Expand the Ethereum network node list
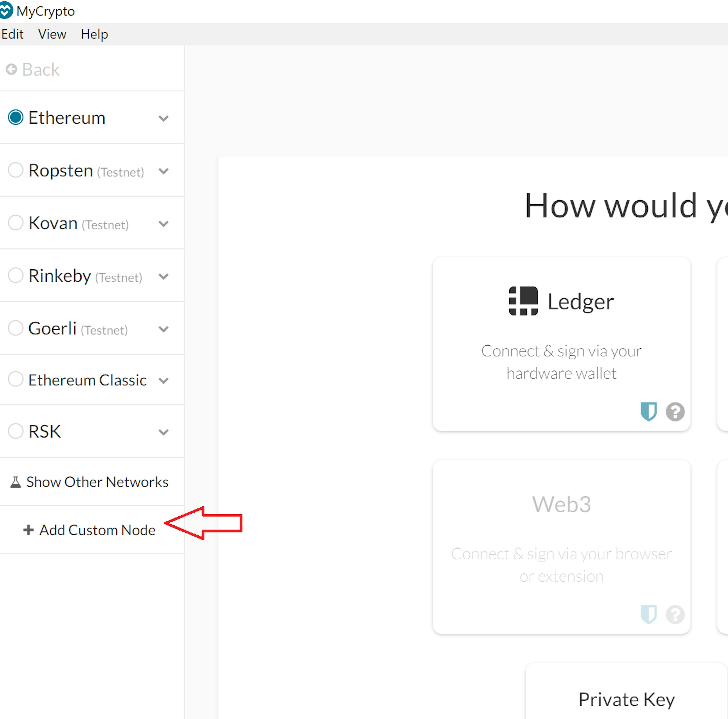 (163, 118)
